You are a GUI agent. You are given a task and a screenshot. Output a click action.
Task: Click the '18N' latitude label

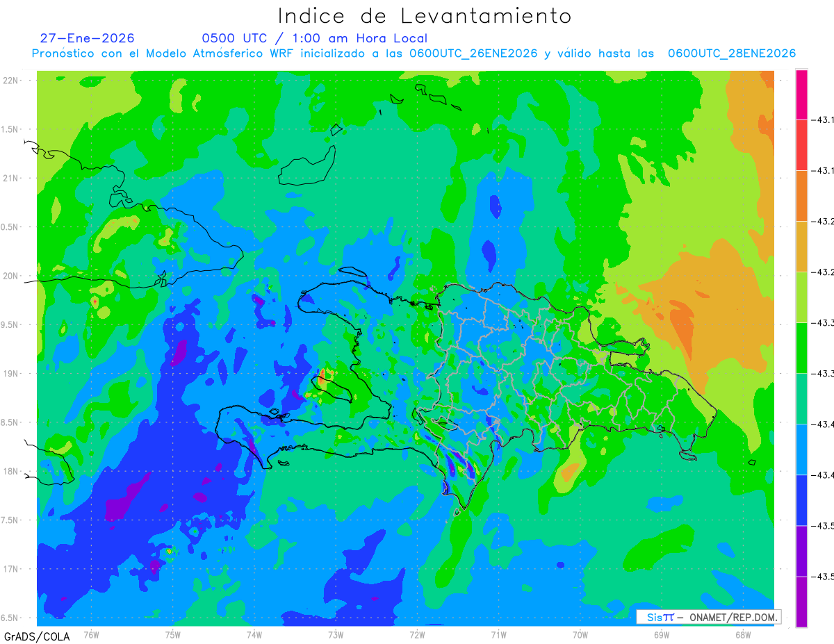click(x=10, y=471)
